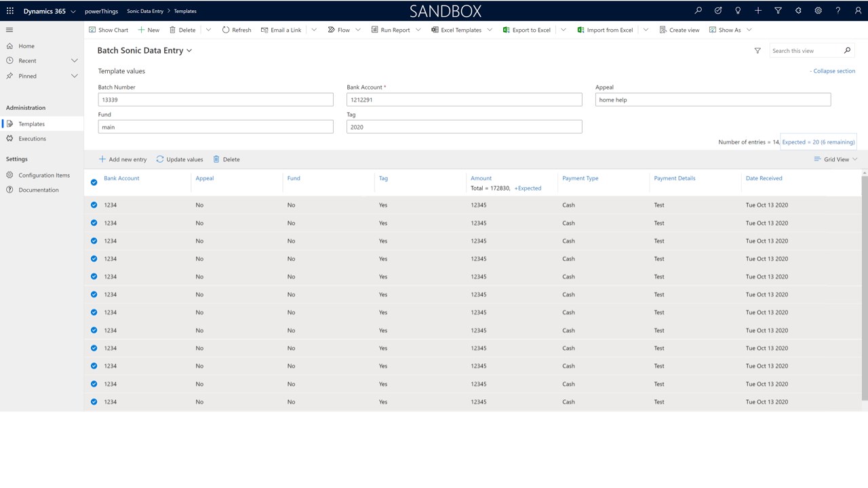The width and height of the screenshot is (868, 488).
Task: Click into the Bank Account field 1212291
Action: point(465,100)
